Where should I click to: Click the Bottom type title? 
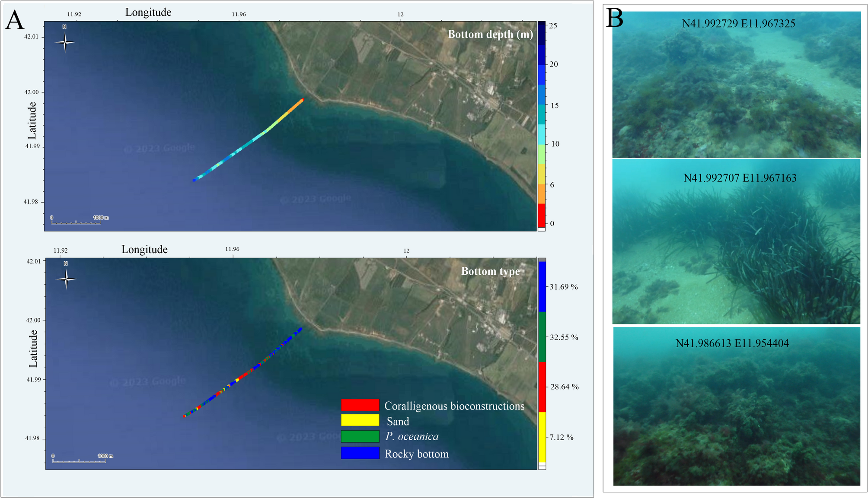click(x=490, y=271)
